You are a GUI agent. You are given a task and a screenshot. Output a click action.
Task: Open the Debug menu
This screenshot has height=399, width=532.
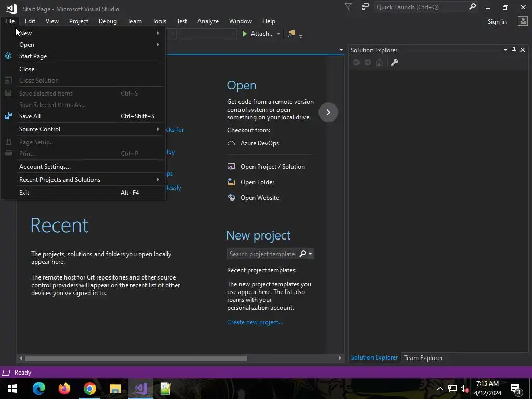point(108,21)
